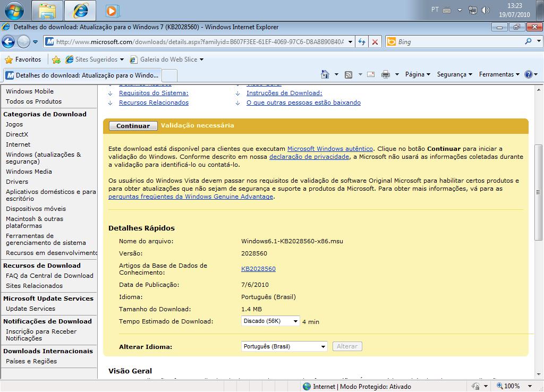Click the search magnifier icon
This screenshot has width=544, height=392.
[528, 41]
